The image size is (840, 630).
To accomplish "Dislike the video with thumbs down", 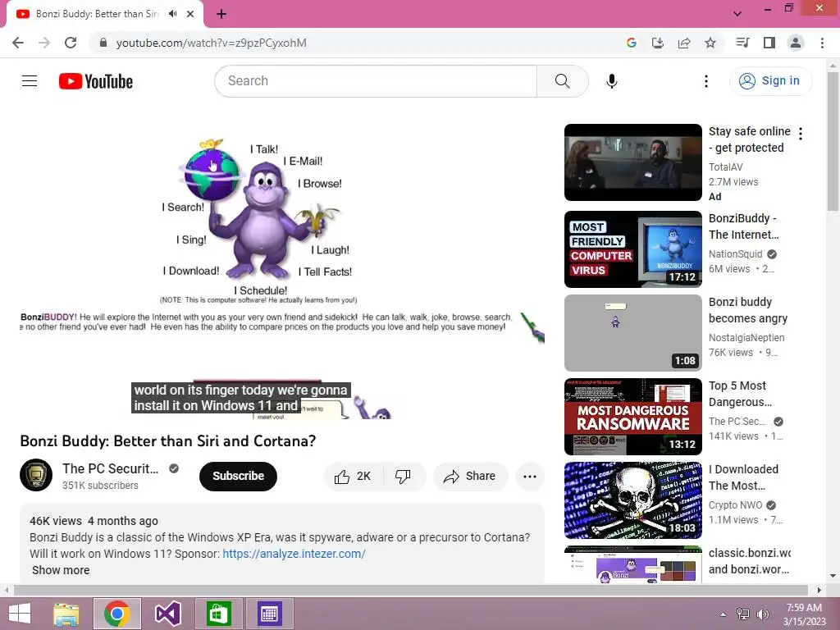I will pyautogui.click(x=403, y=477).
